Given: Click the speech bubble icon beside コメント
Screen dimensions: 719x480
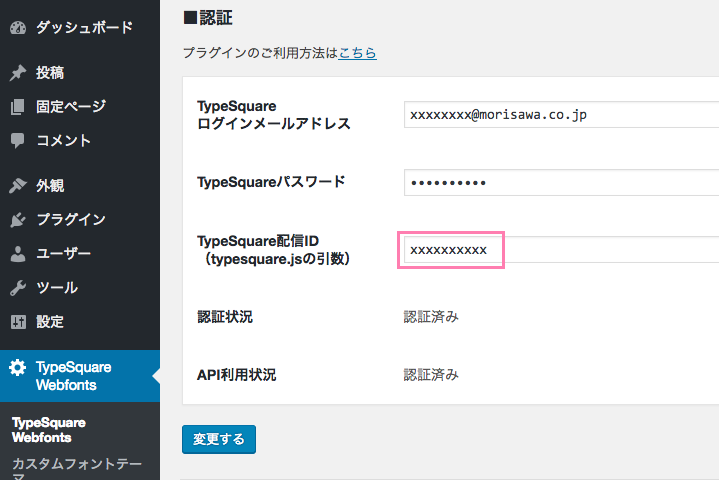Looking at the screenshot, I should [17, 140].
